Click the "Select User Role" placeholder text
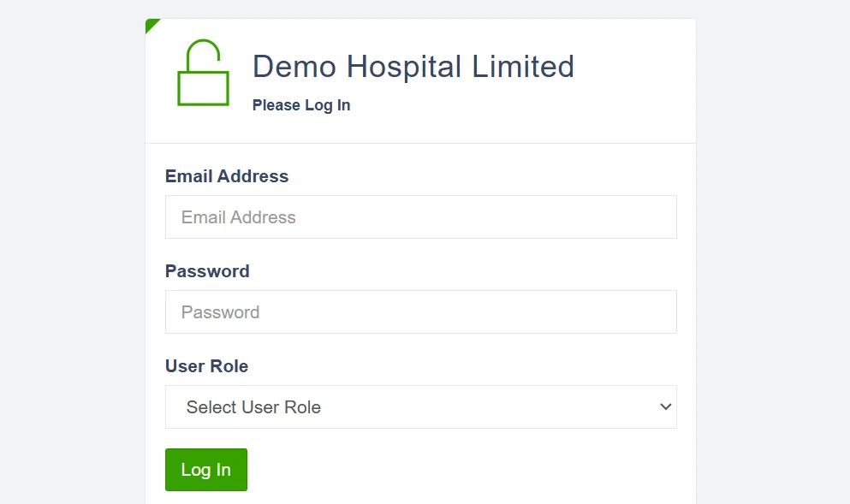This screenshot has width=850, height=504. tap(253, 407)
